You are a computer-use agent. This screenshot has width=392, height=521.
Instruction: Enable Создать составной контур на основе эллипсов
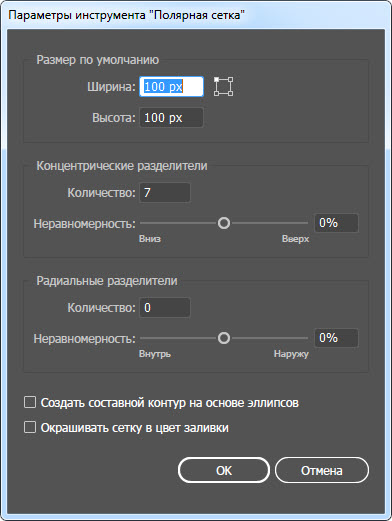click(x=30, y=402)
